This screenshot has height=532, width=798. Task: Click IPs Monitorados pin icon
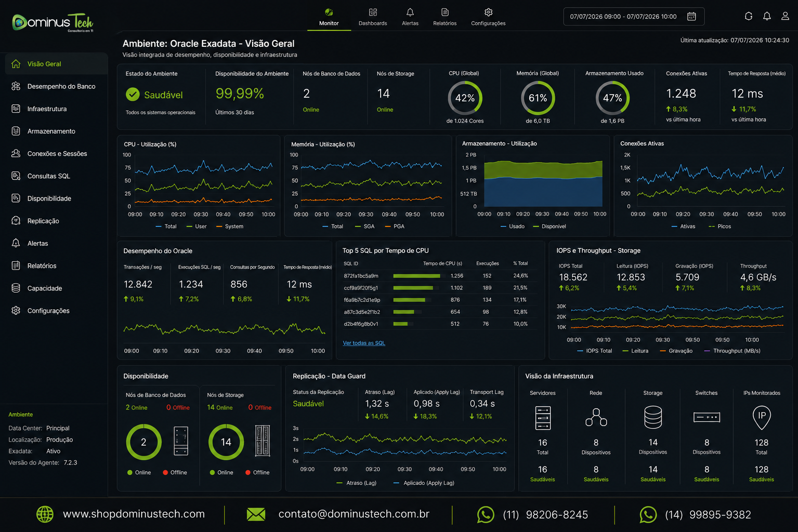(x=762, y=417)
